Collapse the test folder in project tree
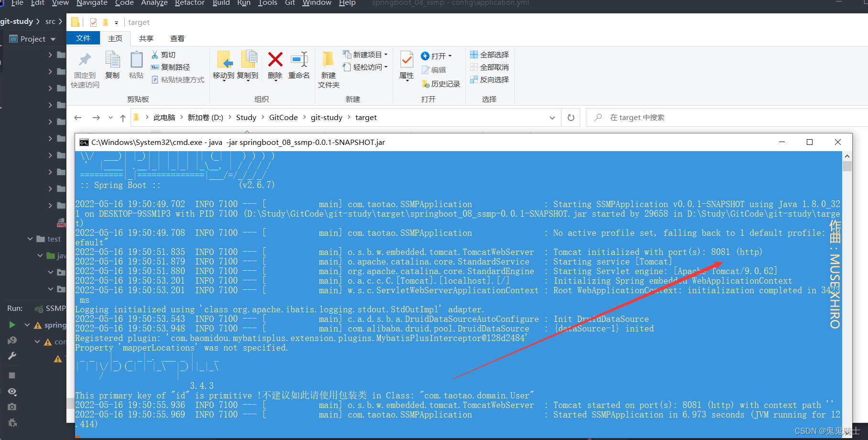Image resolution: width=868 pixels, height=440 pixels. pos(30,239)
